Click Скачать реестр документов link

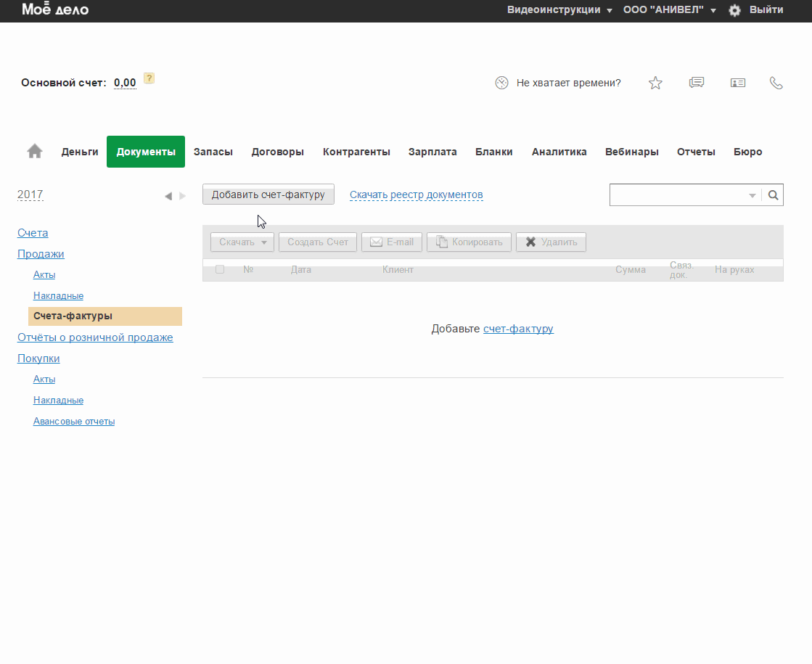point(416,195)
